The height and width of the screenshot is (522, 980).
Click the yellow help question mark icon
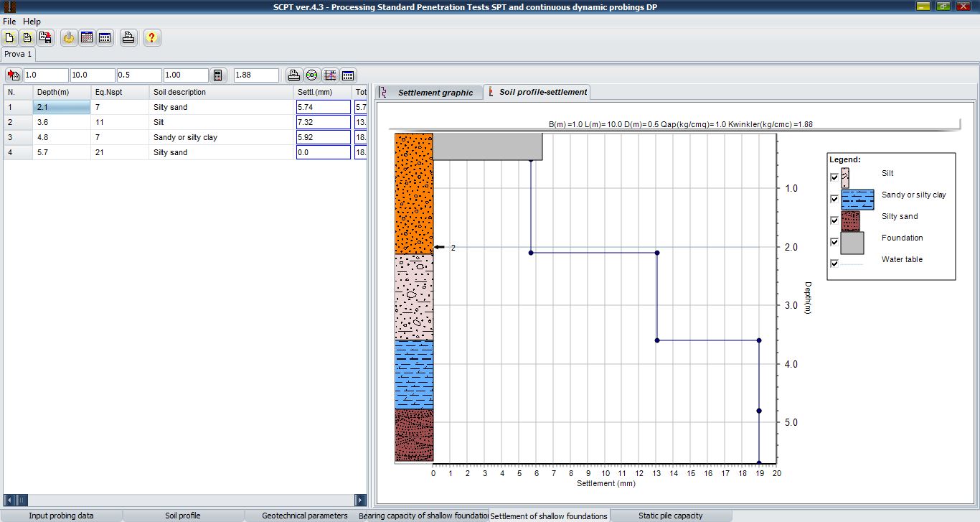pyautogui.click(x=151, y=38)
